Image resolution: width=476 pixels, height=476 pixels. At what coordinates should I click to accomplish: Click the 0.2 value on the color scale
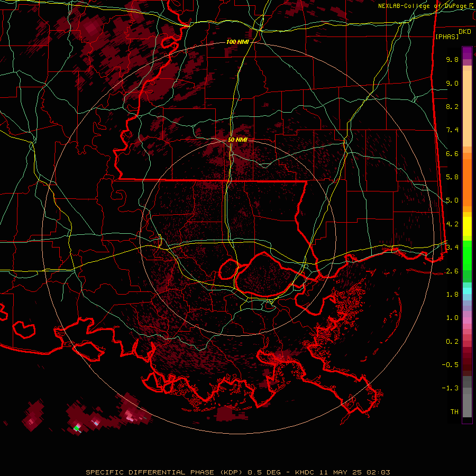(452, 342)
